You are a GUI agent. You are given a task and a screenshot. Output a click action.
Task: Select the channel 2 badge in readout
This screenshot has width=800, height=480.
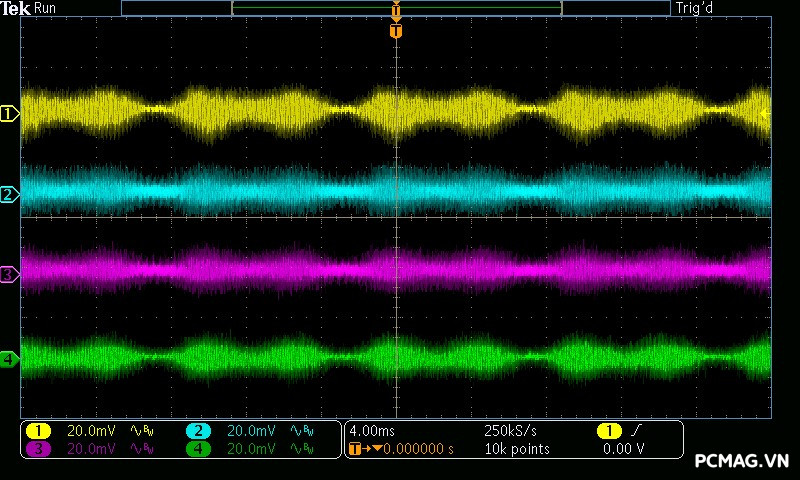[x=199, y=431]
